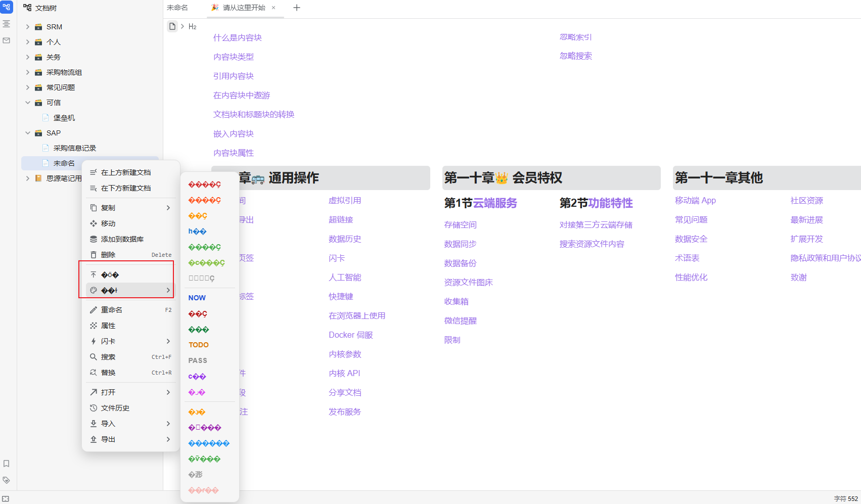Follow the Docker 伺服 link
Viewport: 861px width, 504px height.
point(350,335)
